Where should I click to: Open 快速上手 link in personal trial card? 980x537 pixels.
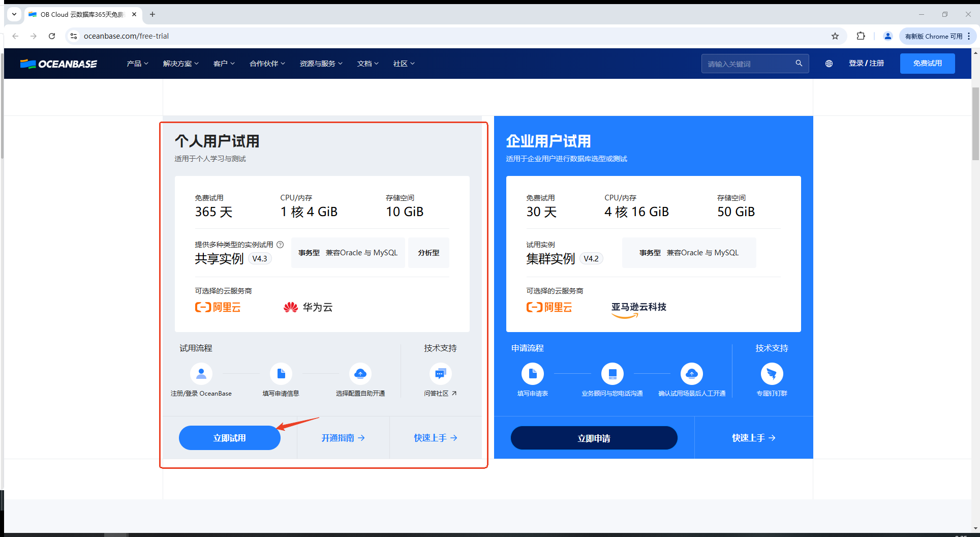(436, 438)
